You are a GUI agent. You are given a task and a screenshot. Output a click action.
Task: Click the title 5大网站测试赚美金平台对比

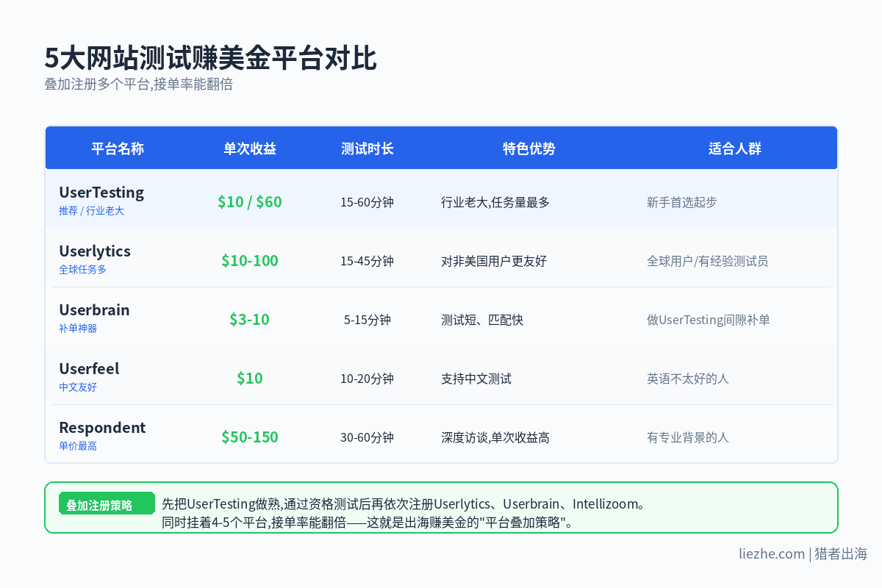210,58
